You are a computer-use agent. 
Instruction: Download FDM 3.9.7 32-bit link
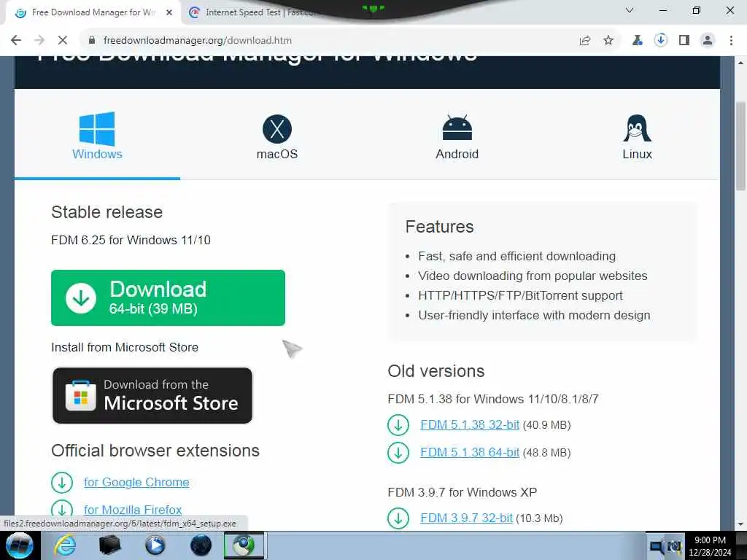click(466, 518)
